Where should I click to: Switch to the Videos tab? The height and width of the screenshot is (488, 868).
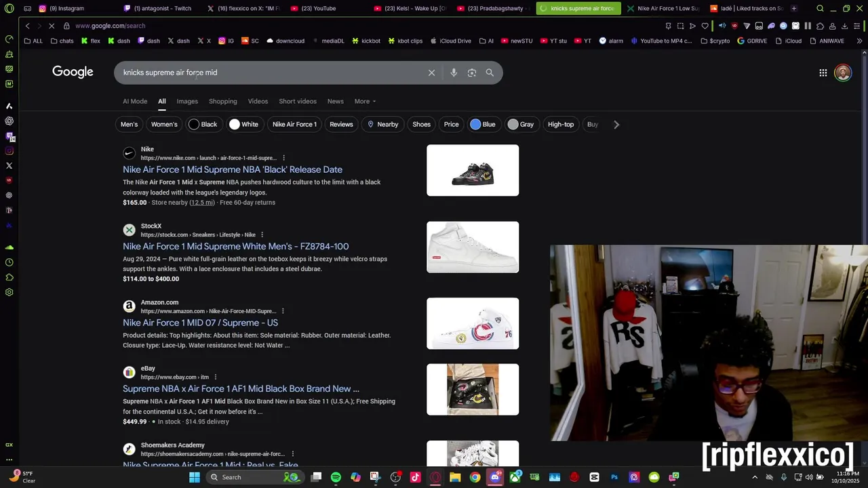click(x=258, y=101)
